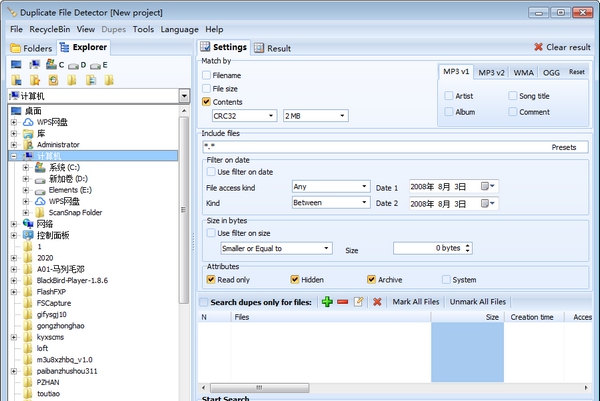Jump to drive C shortcut icon
The height and width of the screenshot is (401, 600).
[52, 65]
